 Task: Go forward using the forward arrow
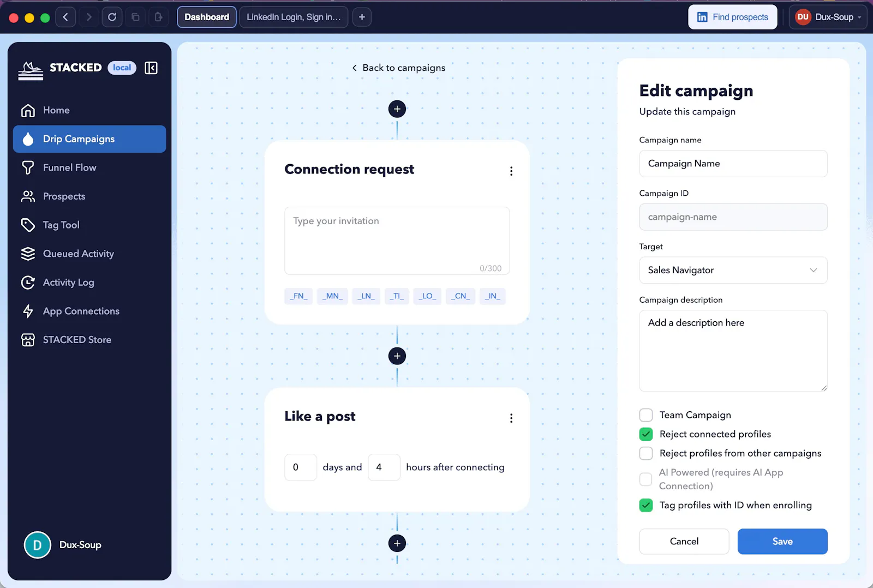pos(89,17)
